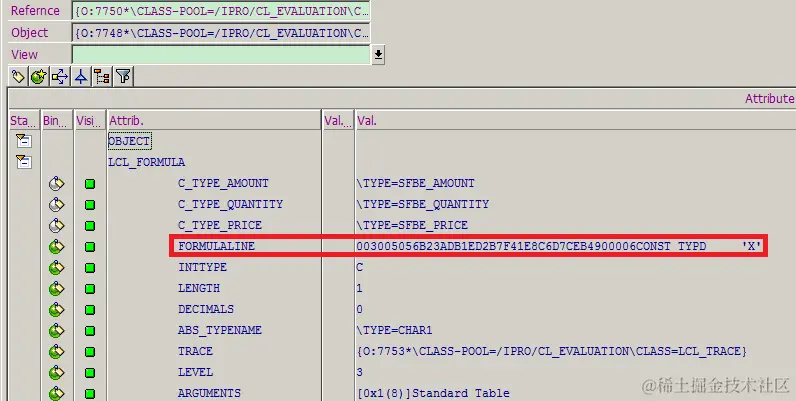
Task: Click the visibility square for LENGTH
Action: (90, 289)
